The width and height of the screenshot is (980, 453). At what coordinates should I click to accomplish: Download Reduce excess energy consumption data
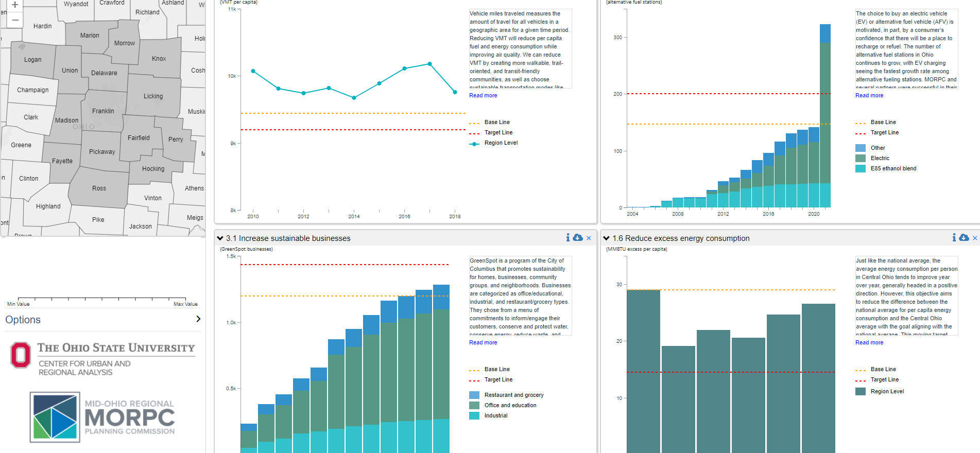[964, 237]
